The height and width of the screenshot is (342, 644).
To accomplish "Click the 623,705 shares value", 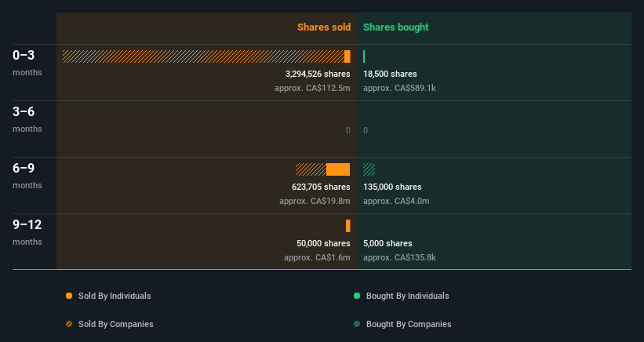I will click(321, 187).
